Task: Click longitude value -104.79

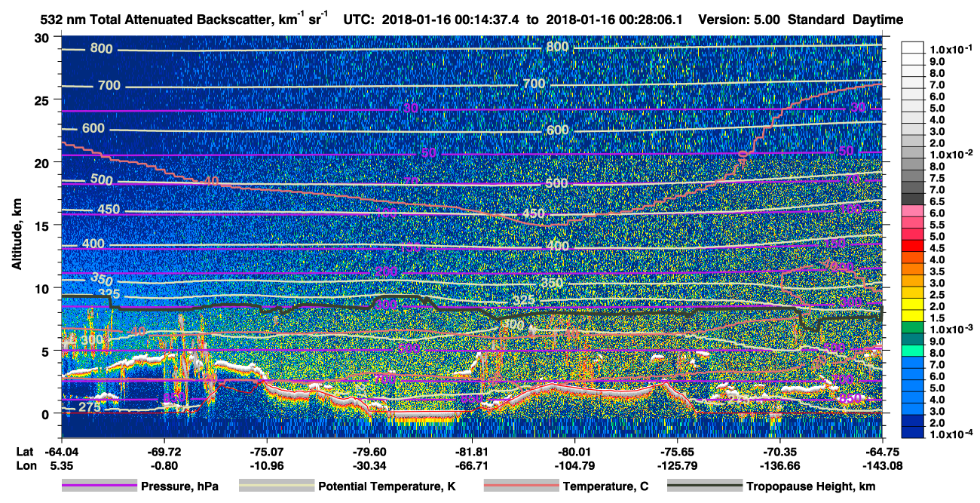Action: point(574,465)
